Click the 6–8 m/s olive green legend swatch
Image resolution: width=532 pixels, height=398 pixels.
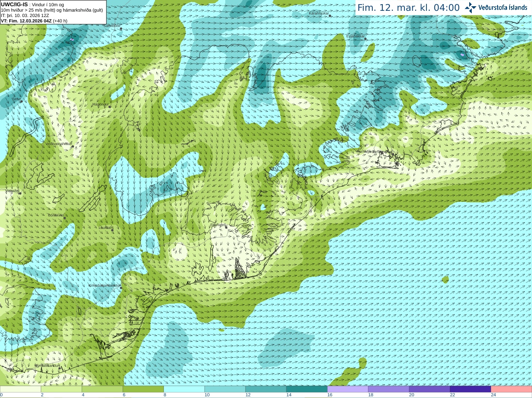[x=143, y=389]
